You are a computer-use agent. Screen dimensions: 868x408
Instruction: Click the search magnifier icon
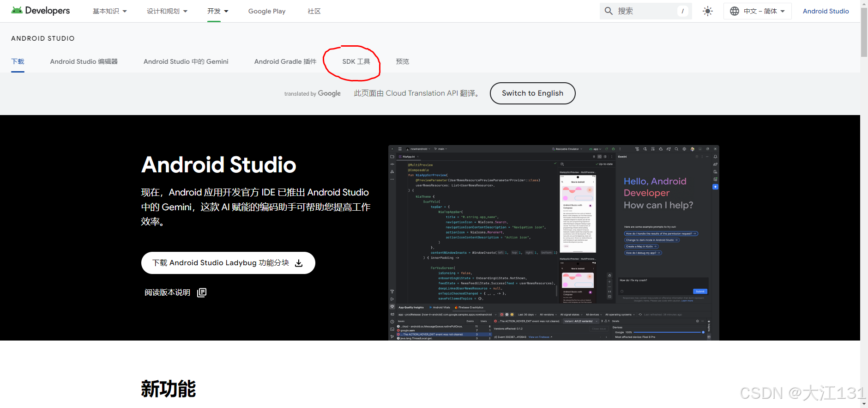[609, 11]
